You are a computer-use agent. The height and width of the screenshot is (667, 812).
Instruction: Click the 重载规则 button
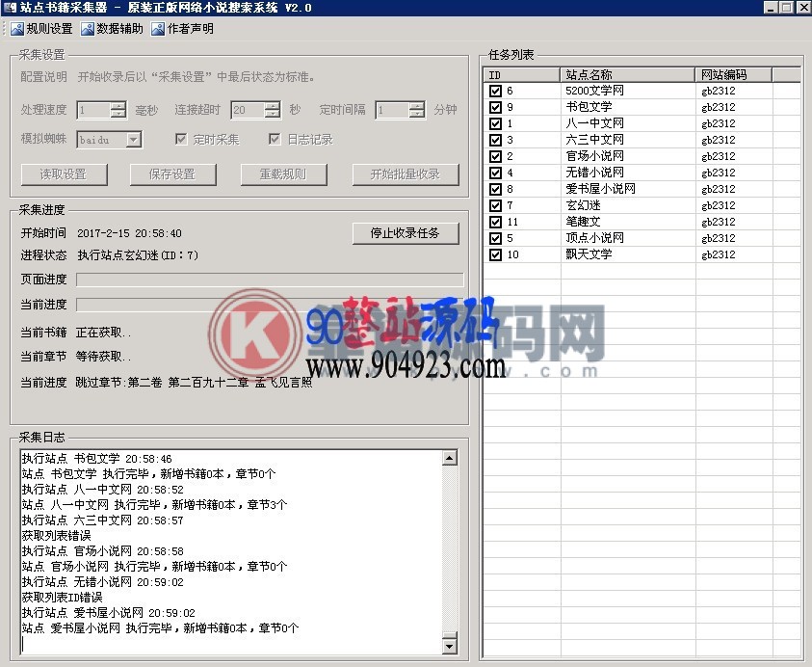click(x=284, y=174)
